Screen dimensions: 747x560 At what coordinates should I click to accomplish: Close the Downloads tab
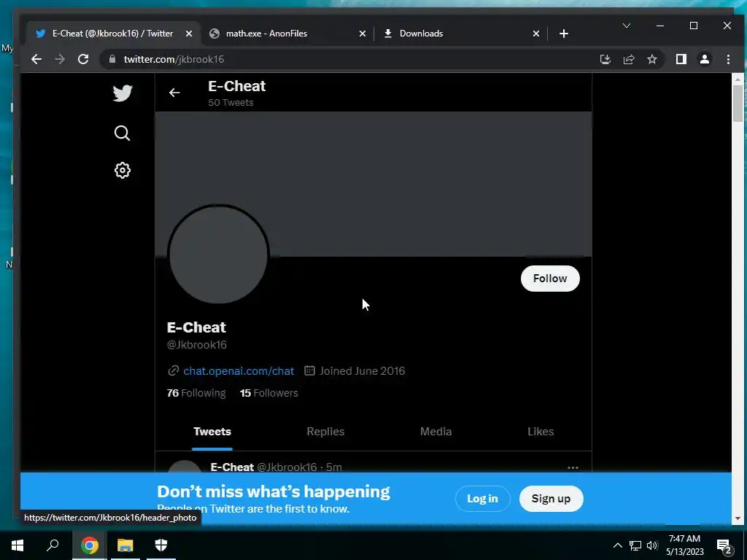(536, 34)
